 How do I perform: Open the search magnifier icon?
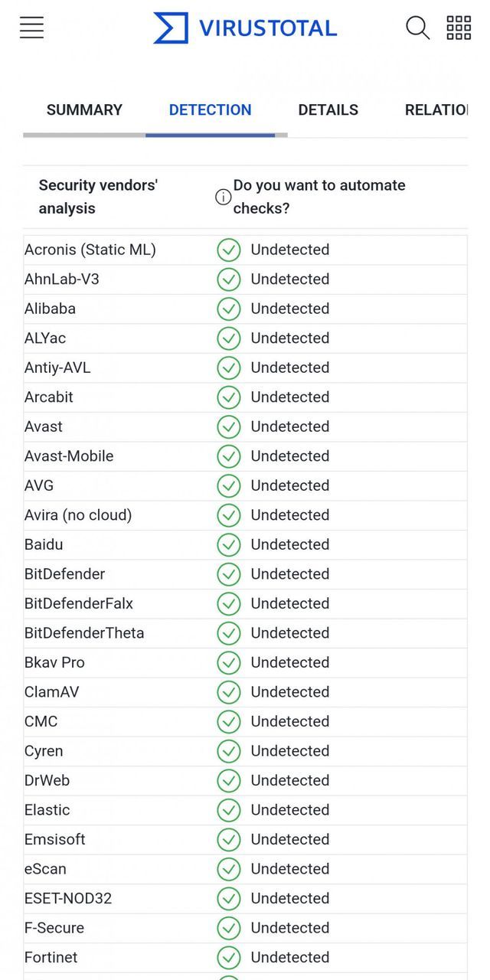point(417,28)
